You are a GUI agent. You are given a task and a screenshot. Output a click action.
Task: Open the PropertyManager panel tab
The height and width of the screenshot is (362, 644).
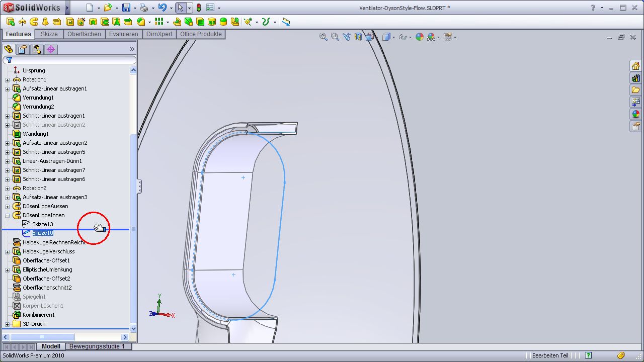coord(22,49)
